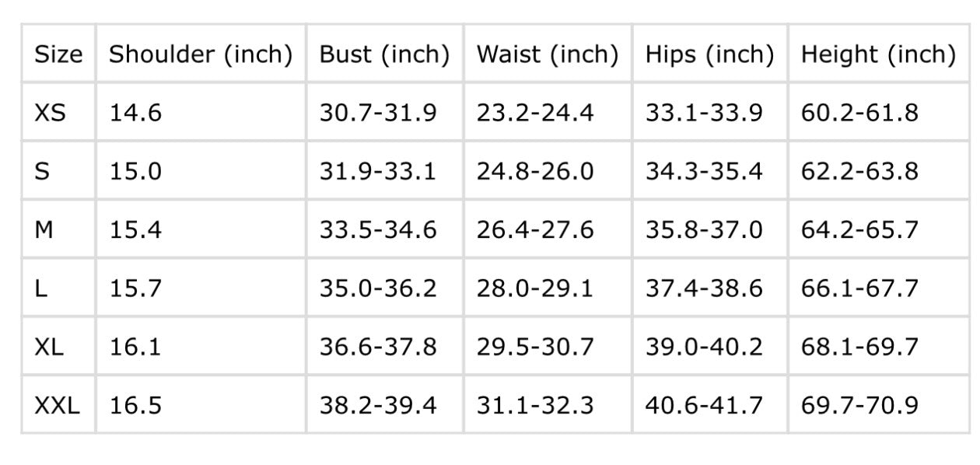980x465 pixels.
Task: Select the hips range 35.8-37.0 cell
Action: click(704, 230)
